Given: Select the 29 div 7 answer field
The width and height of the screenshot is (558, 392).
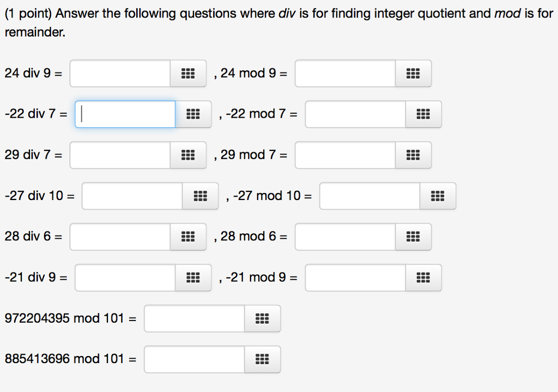Looking at the screenshot, I should [x=120, y=155].
